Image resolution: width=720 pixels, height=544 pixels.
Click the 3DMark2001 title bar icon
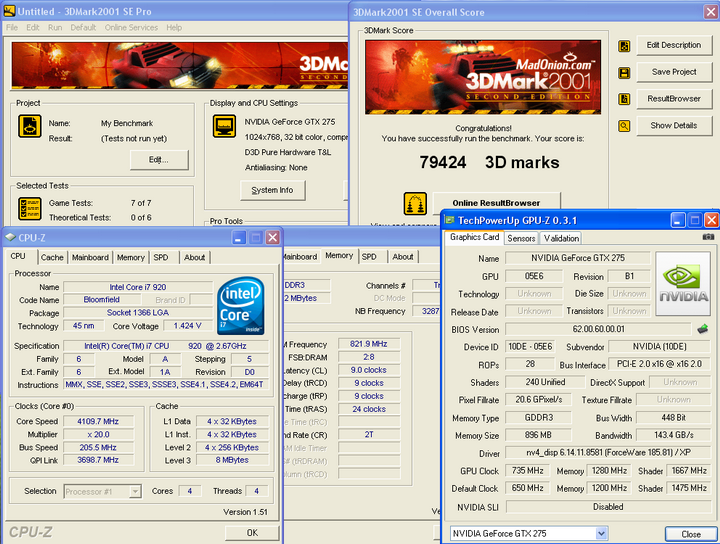point(9,11)
